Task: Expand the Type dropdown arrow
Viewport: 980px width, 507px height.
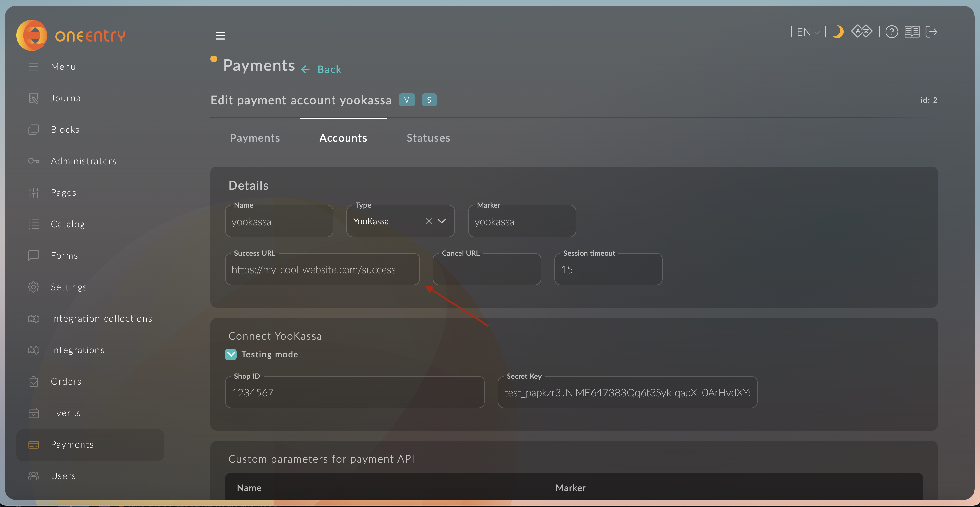Action: click(442, 221)
